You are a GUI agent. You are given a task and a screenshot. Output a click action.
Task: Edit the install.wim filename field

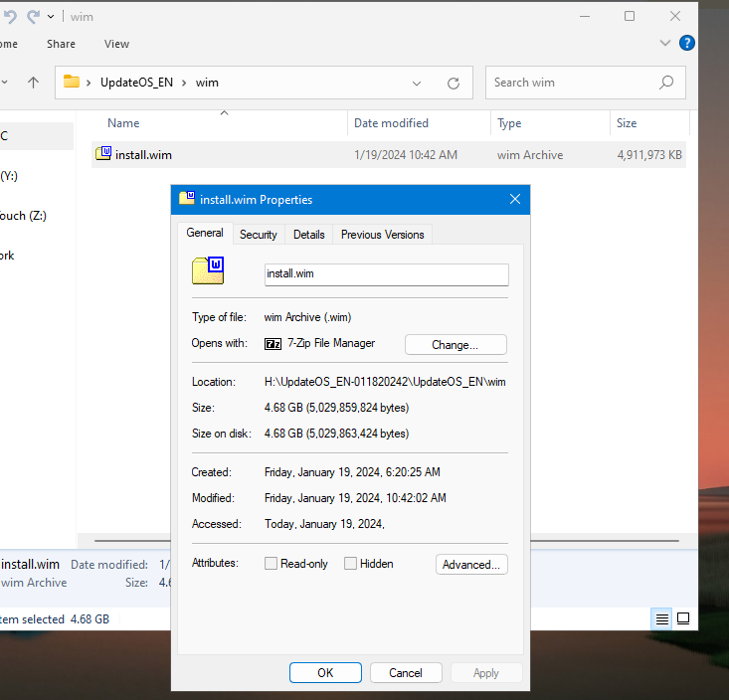click(x=386, y=274)
